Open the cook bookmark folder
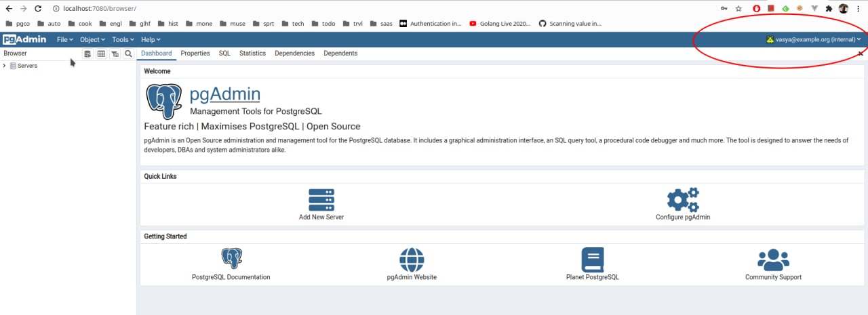The image size is (868, 315). tap(80, 24)
